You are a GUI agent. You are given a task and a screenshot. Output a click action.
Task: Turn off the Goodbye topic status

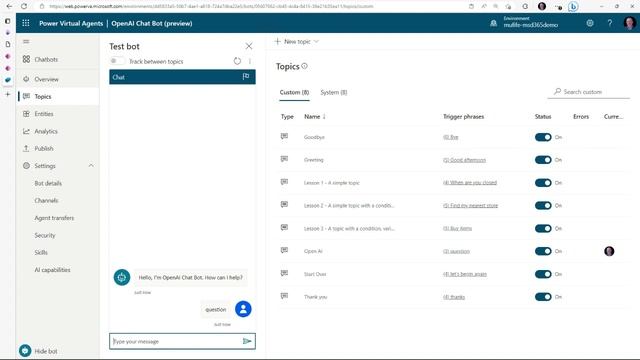tap(543, 137)
